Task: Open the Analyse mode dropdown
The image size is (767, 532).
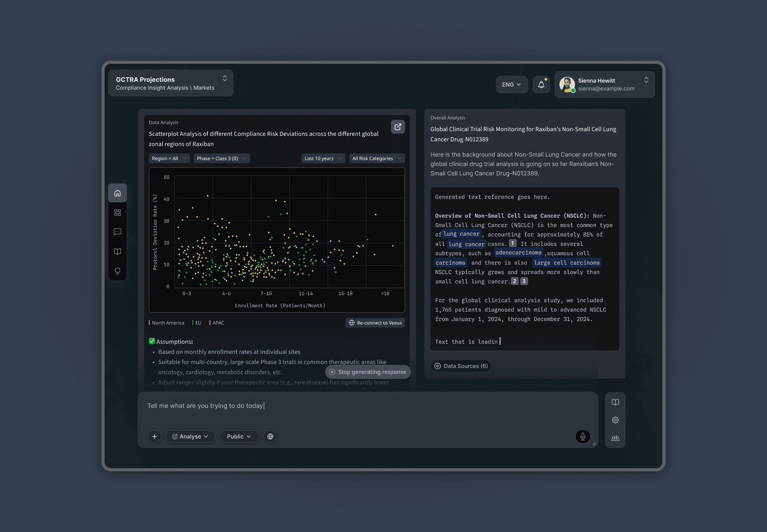Action: click(x=190, y=436)
